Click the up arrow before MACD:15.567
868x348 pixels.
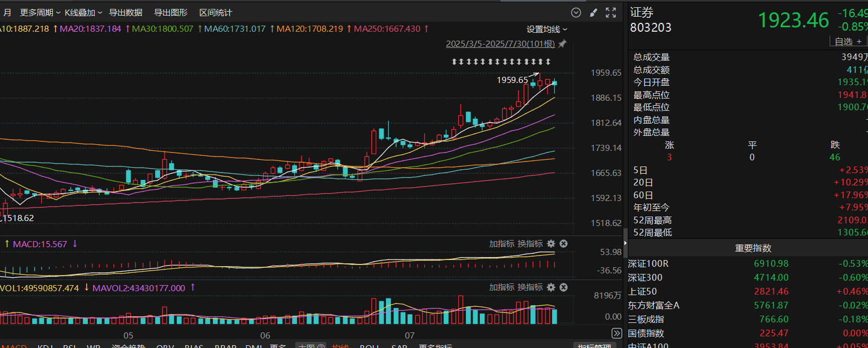tap(7, 244)
